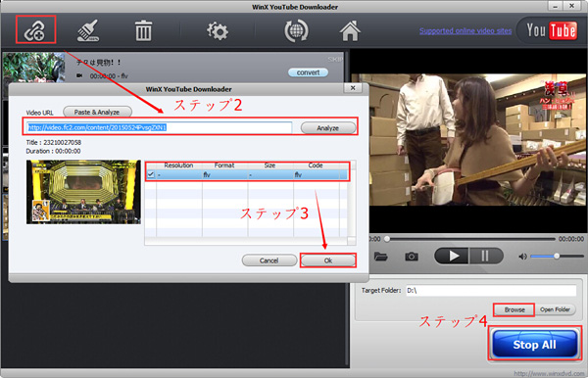Adjust the volume slider

[x=557, y=257]
